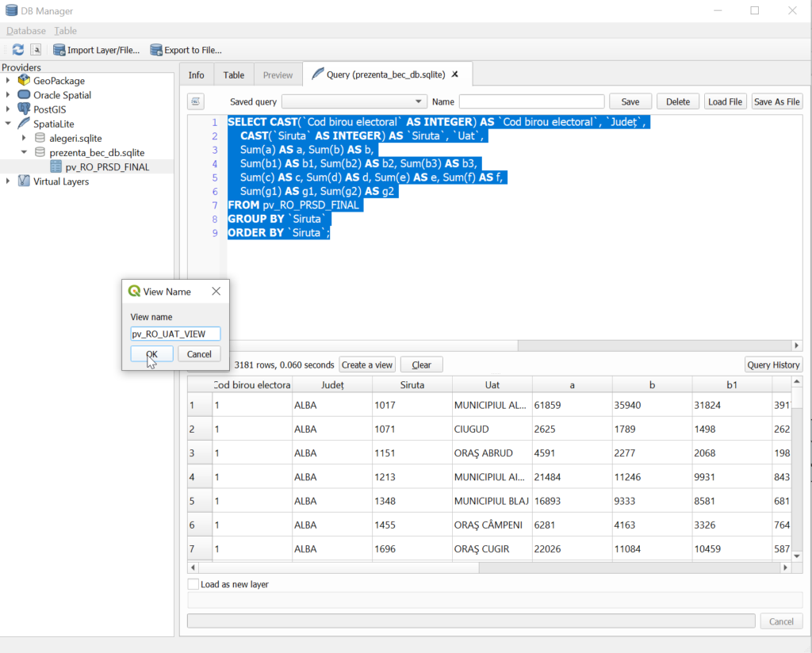Click Export to File toolbar button
This screenshot has height=653, width=812.
click(x=186, y=50)
